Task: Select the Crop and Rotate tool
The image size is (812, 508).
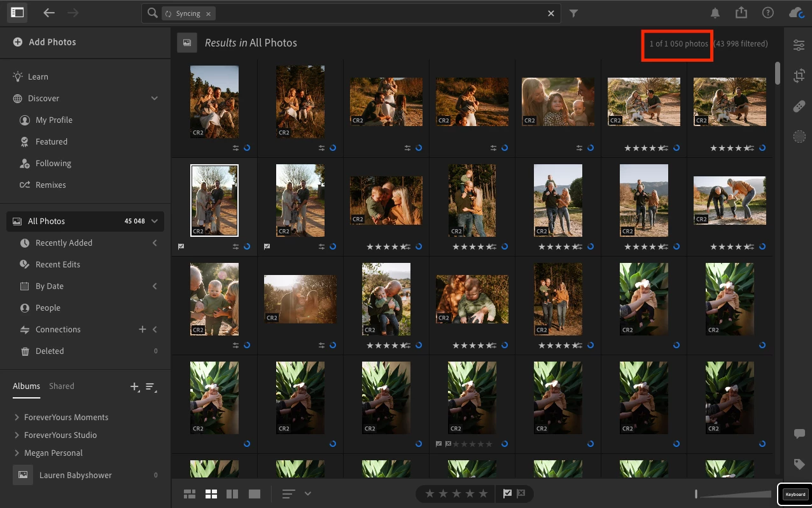Action: pos(799,76)
